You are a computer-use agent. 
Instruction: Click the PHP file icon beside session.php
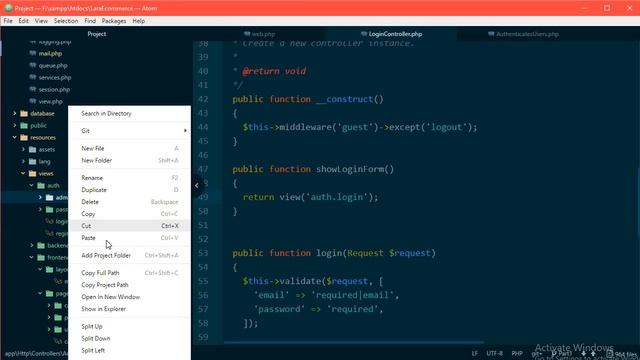point(33,89)
